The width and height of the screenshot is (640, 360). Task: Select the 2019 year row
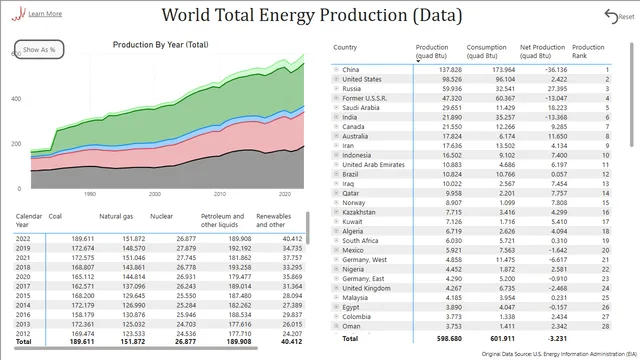[159, 248]
